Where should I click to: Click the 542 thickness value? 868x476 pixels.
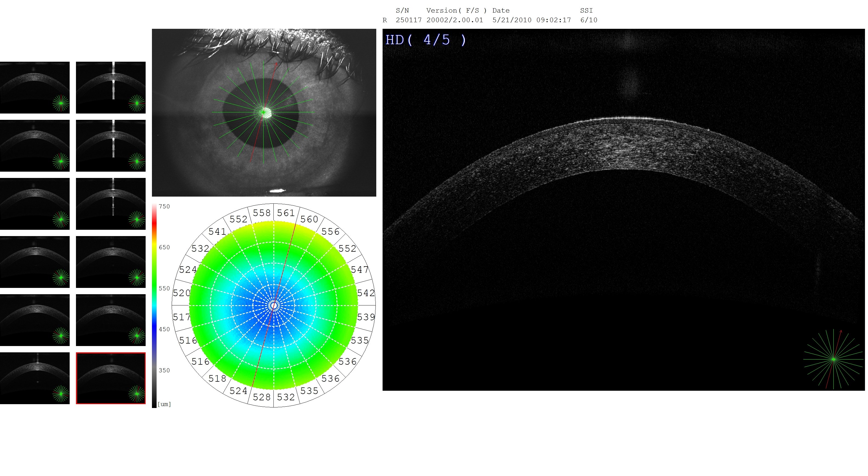(x=366, y=293)
